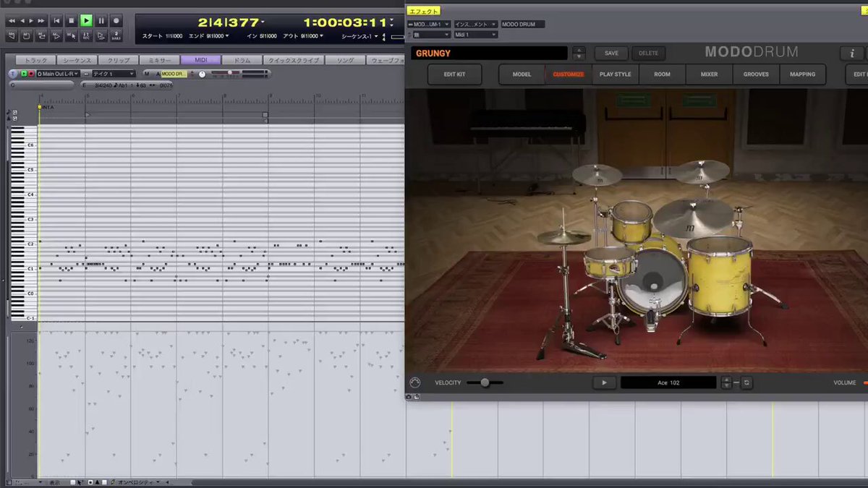Viewport: 868px width, 488px height.
Task: Click the transport Stop button
Action: click(x=72, y=21)
